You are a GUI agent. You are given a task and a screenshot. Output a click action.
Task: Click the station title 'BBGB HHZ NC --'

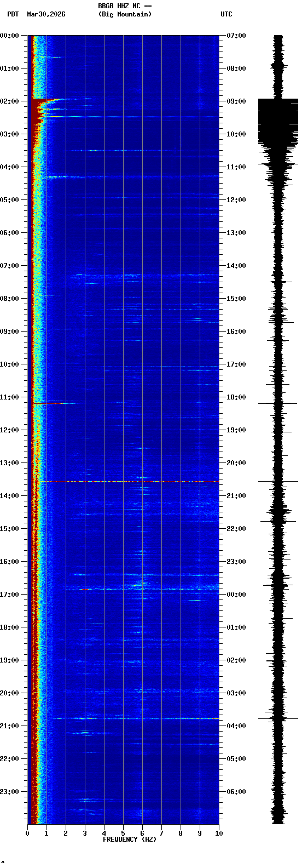coord(125,6)
